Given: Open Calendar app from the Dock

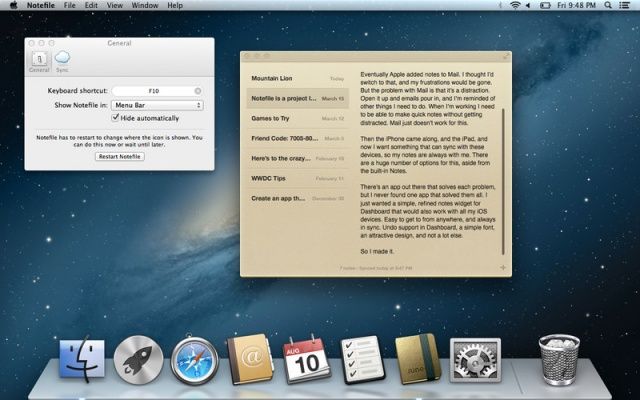Looking at the screenshot, I should (x=305, y=361).
